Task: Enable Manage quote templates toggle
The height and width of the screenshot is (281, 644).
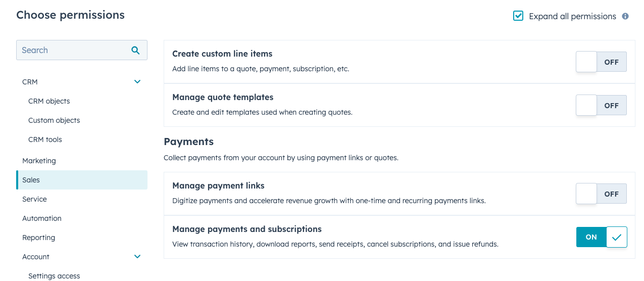Action: pyautogui.click(x=601, y=106)
